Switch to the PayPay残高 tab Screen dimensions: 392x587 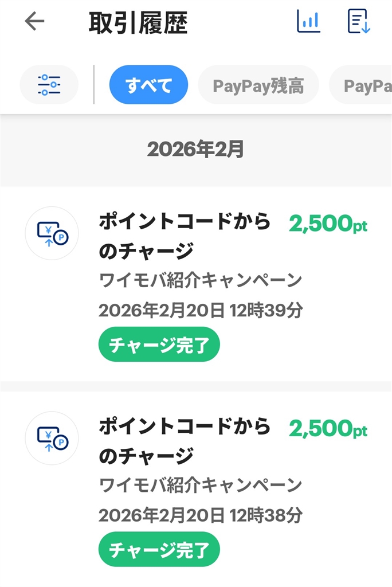pos(258,85)
